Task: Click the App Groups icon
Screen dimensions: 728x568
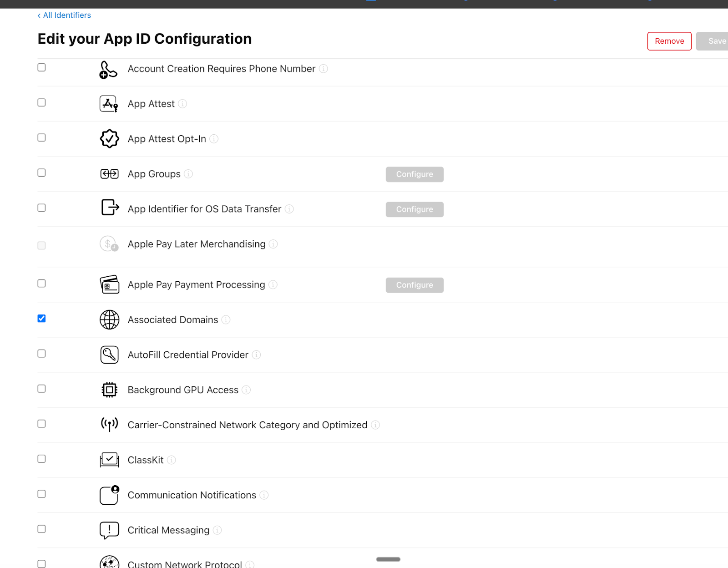Action: pyautogui.click(x=109, y=174)
